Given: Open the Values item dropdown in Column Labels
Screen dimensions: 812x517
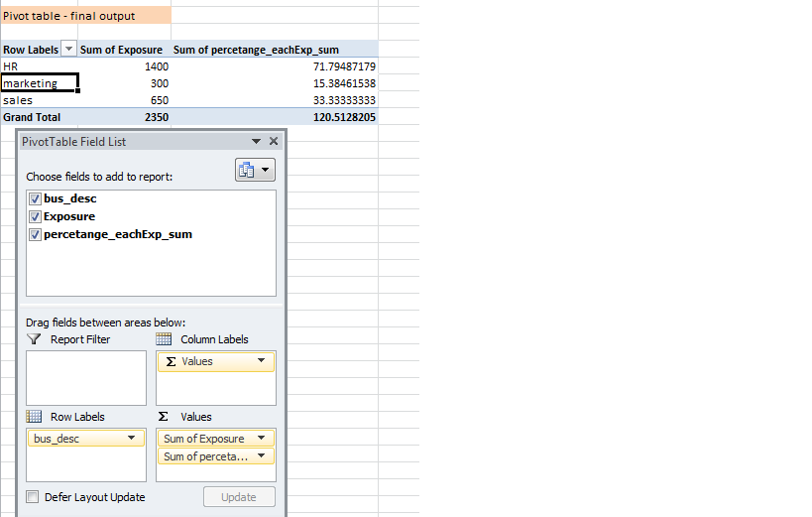Looking at the screenshot, I should (x=262, y=361).
